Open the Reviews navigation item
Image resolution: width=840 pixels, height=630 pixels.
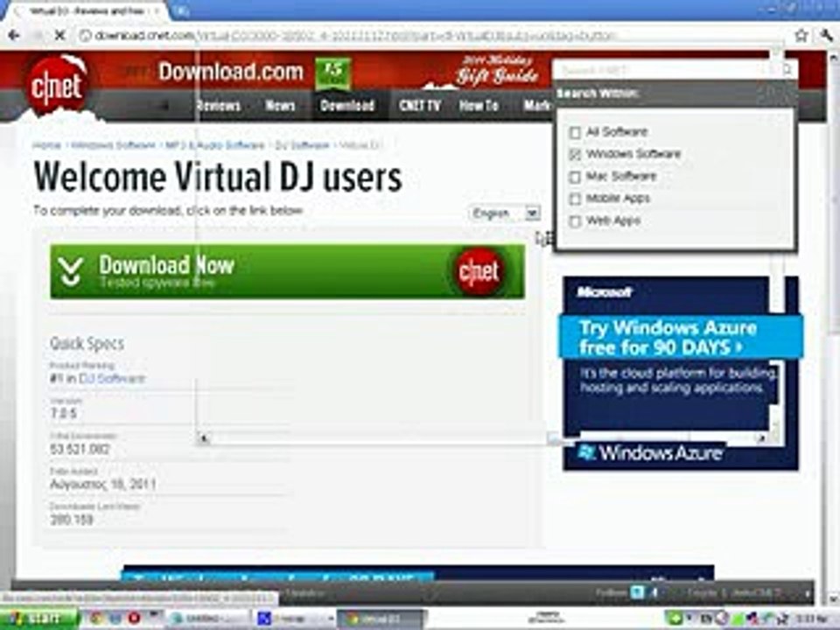coord(218,106)
